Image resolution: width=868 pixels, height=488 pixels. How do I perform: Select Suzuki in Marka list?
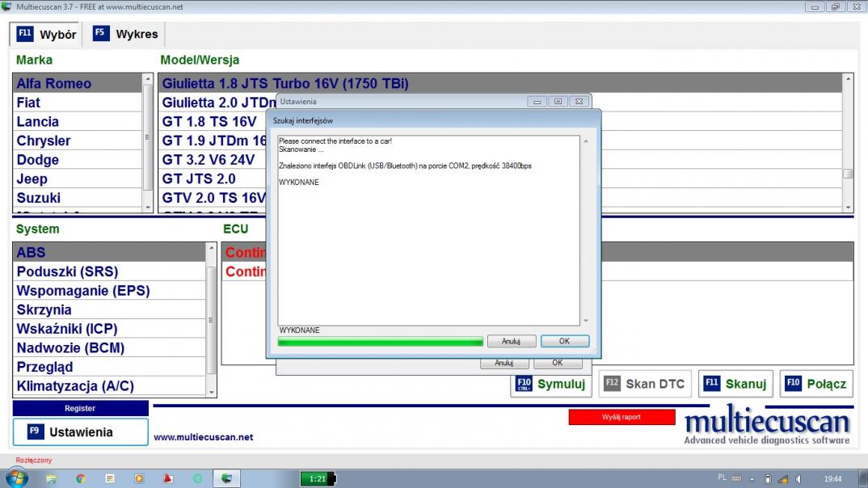tap(78, 197)
